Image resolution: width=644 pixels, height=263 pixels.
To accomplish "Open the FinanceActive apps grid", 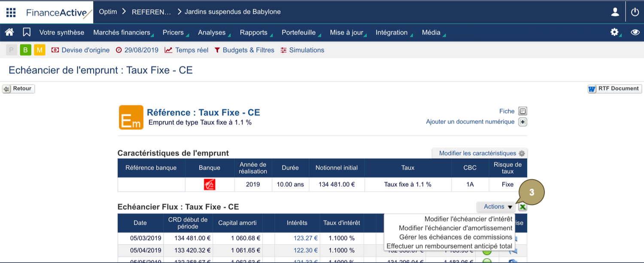I will (x=10, y=12).
